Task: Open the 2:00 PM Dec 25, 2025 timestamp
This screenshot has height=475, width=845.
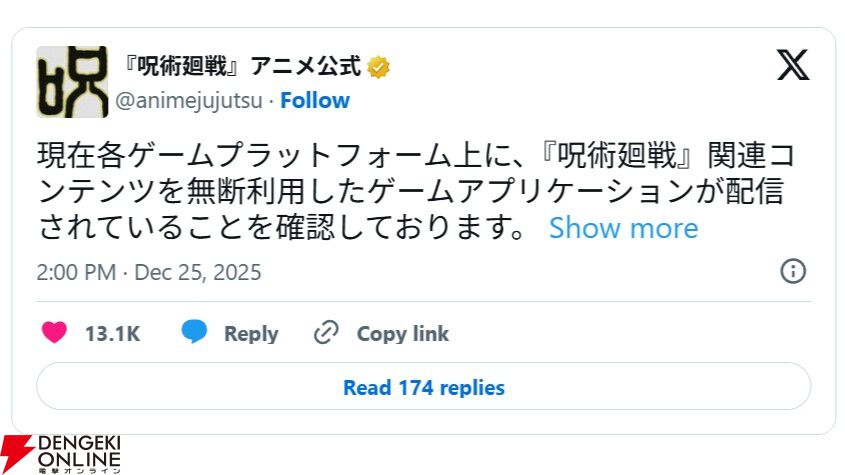Action: tap(149, 273)
